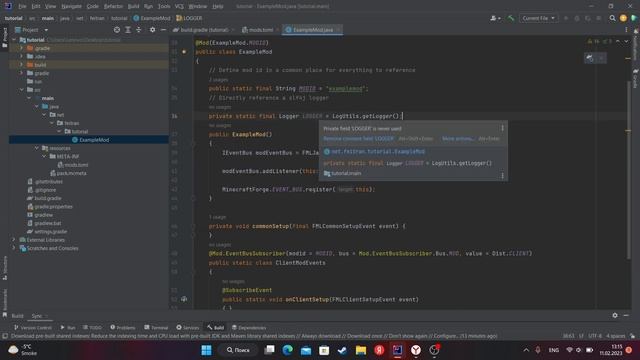Hide the Build panel with minus icon
640x360 pixels.
[x=626, y=315]
